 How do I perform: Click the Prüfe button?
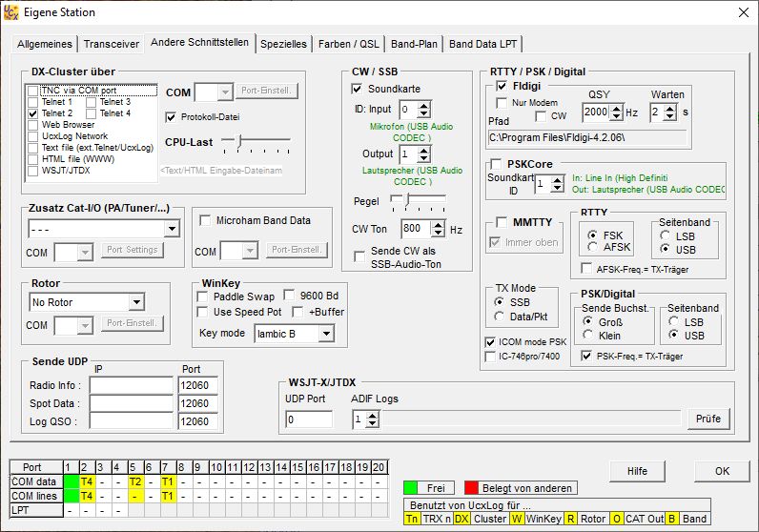[708, 419]
